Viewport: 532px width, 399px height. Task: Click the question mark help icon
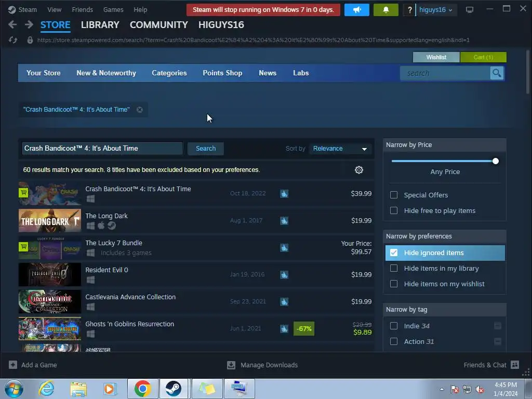(x=409, y=10)
